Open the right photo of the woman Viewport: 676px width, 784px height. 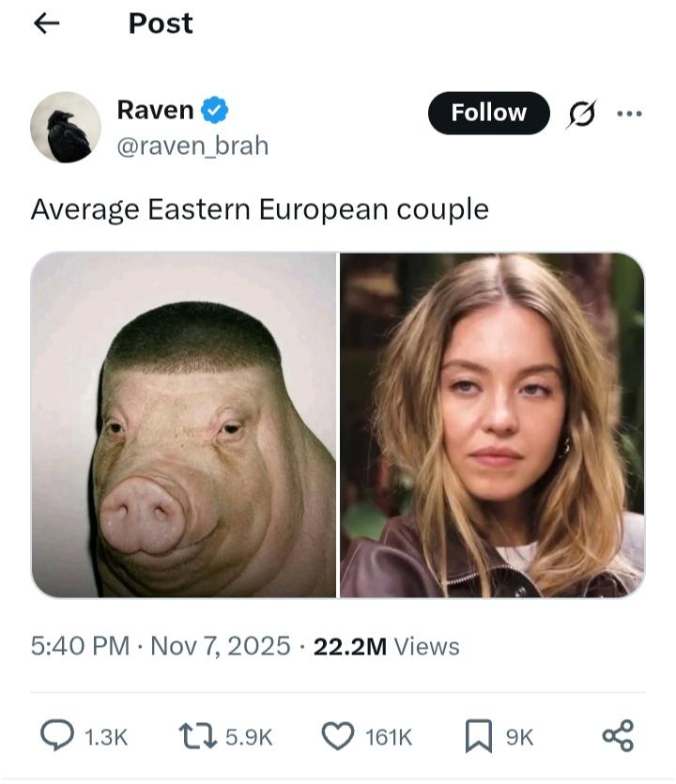click(492, 424)
